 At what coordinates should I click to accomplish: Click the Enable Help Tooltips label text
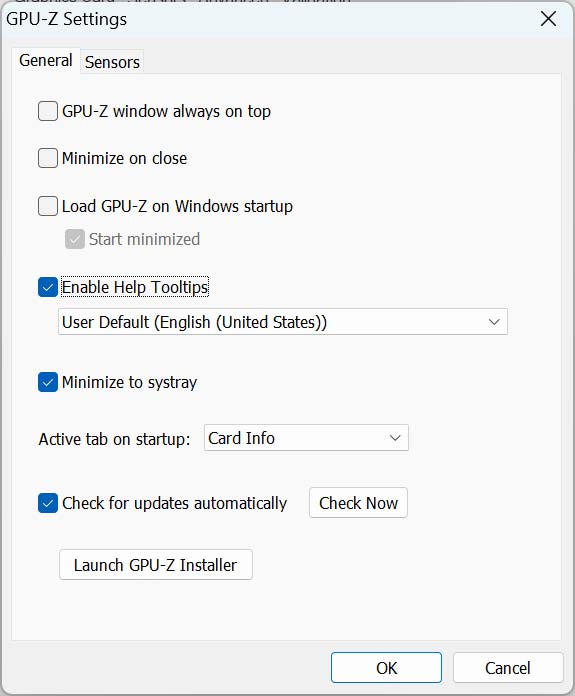click(135, 287)
